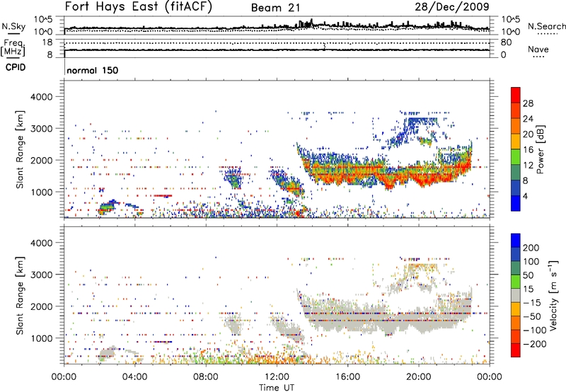Viewport: 566px width, 392px height.
Task: Click the 'normal 150' CPID text
Action: tap(93, 70)
